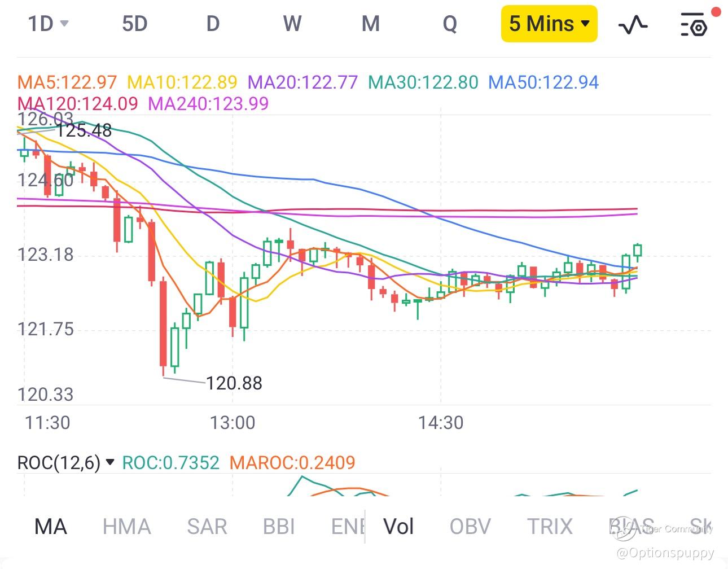728x569 pixels.
Task: Click the MA5:122.97 legend value
Action: [67, 82]
